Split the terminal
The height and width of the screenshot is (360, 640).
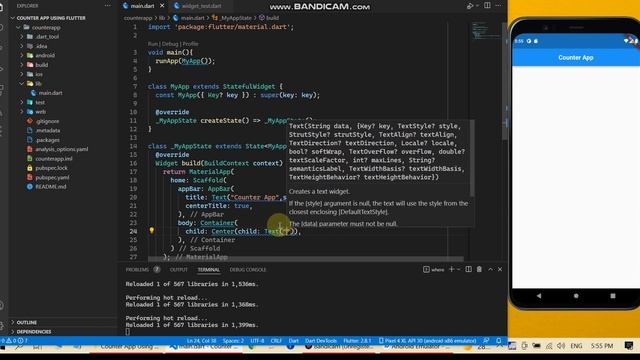[x=469, y=269]
